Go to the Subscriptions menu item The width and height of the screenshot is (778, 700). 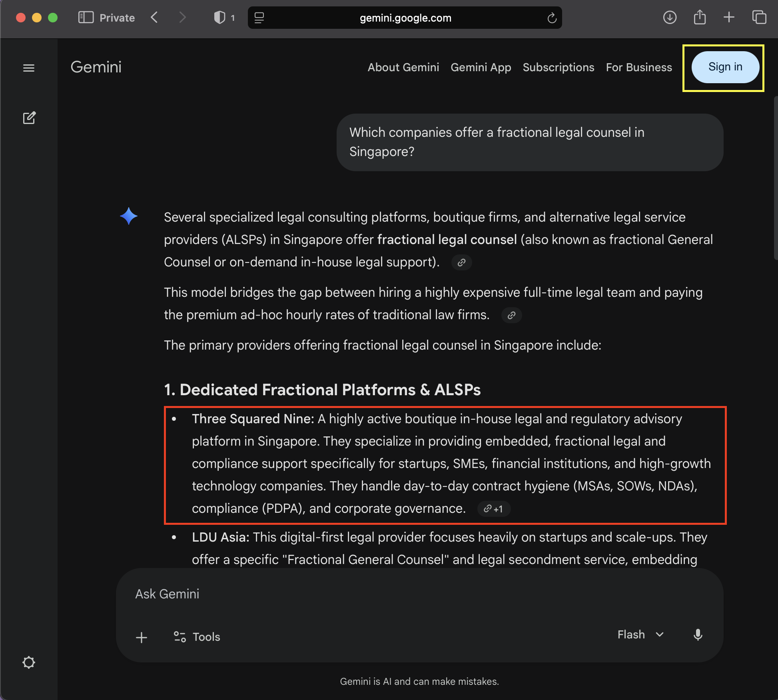pyautogui.click(x=559, y=67)
